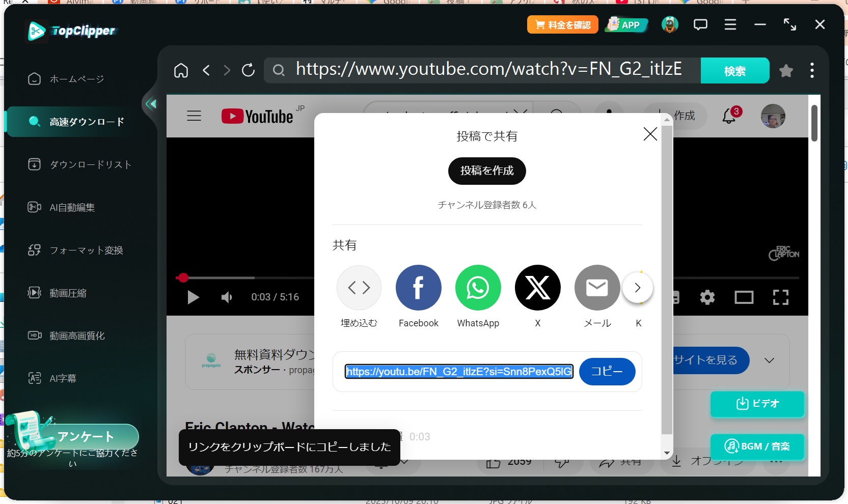This screenshot has width=848, height=504.
Task: Click the share link URL field
Action: click(458, 372)
